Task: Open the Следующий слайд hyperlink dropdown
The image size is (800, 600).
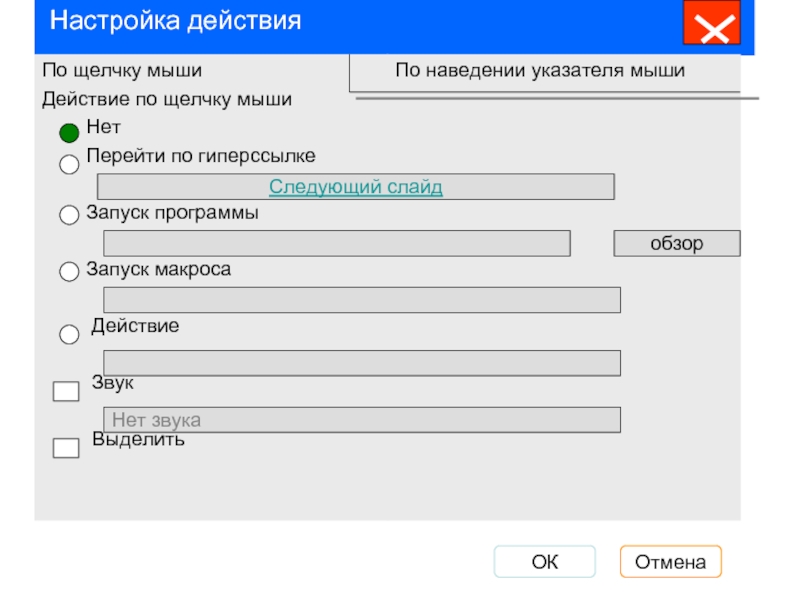Action: pos(356,187)
